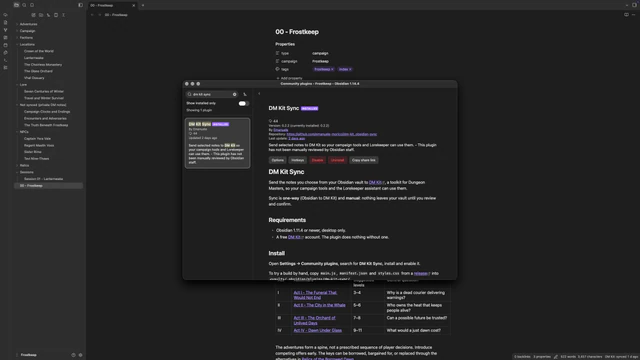The width and height of the screenshot is (640, 360).
Task: Click the Frostkeep vault switcher
Action: 29,355
